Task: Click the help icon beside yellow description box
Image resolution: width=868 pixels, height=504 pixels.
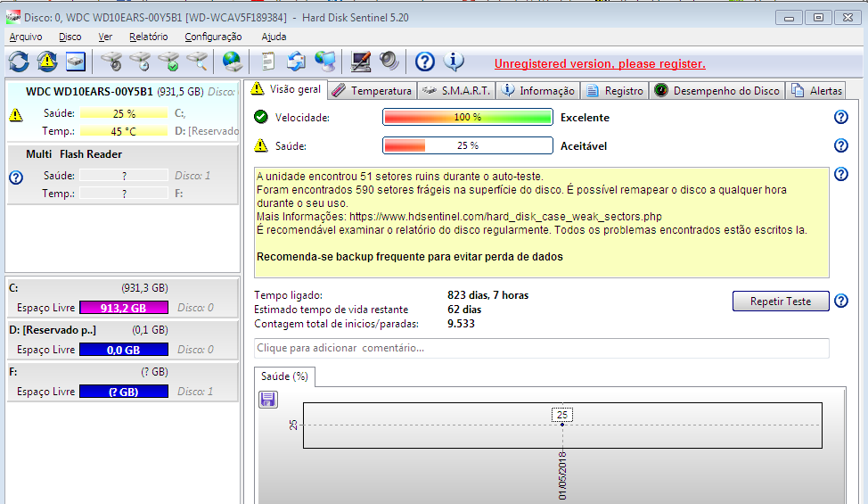Action: point(841,174)
